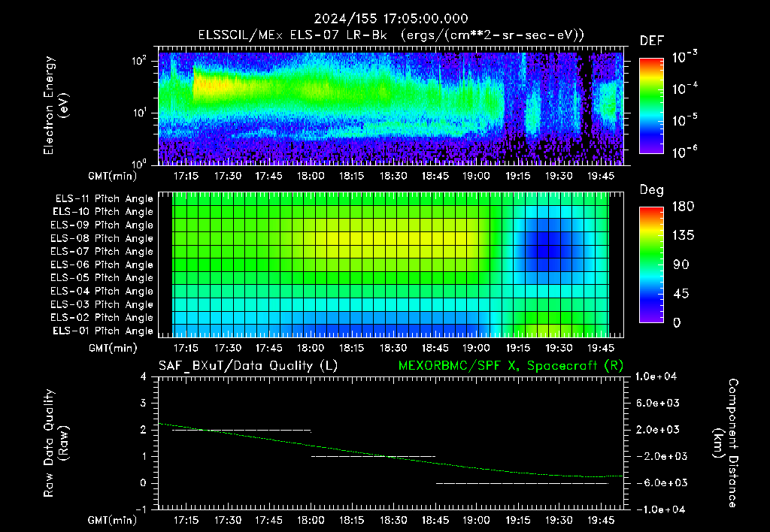Click the 135 tick on Deg scale
The height and width of the screenshot is (532, 770).
[x=683, y=236]
